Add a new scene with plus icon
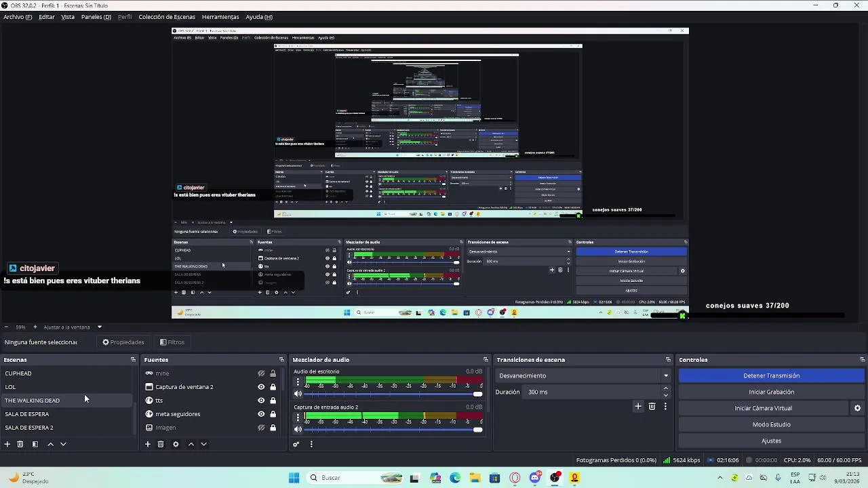Screen dimensions: 868x488 point(7,444)
